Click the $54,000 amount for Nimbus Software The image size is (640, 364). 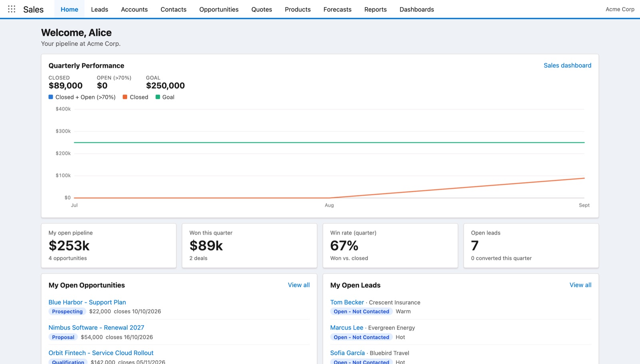point(92,337)
